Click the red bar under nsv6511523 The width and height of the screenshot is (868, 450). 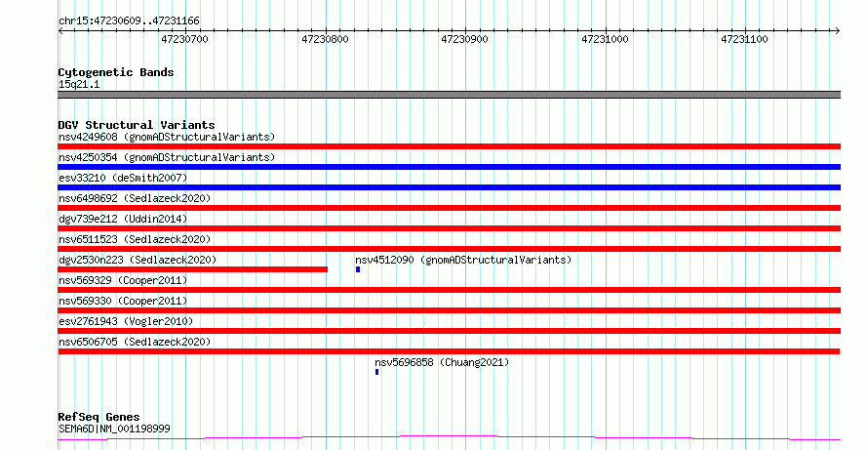(449, 249)
